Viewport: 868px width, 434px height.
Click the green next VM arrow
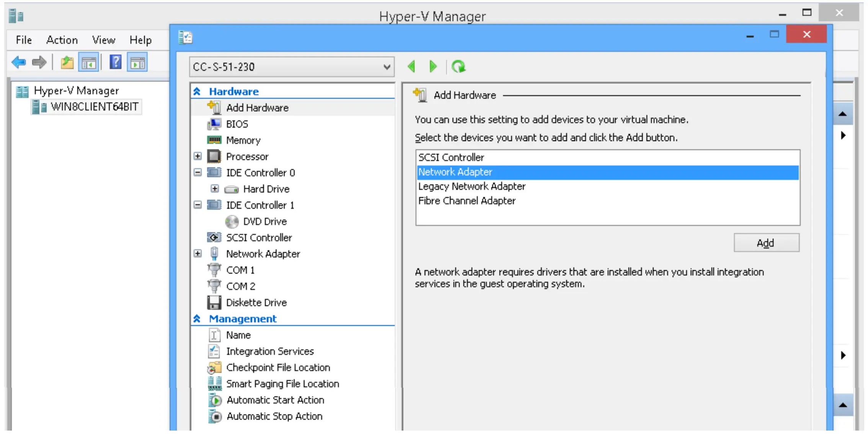point(433,67)
